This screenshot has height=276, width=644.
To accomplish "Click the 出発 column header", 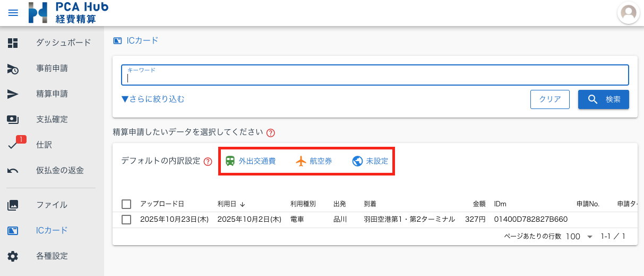I will [x=340, y=204].
